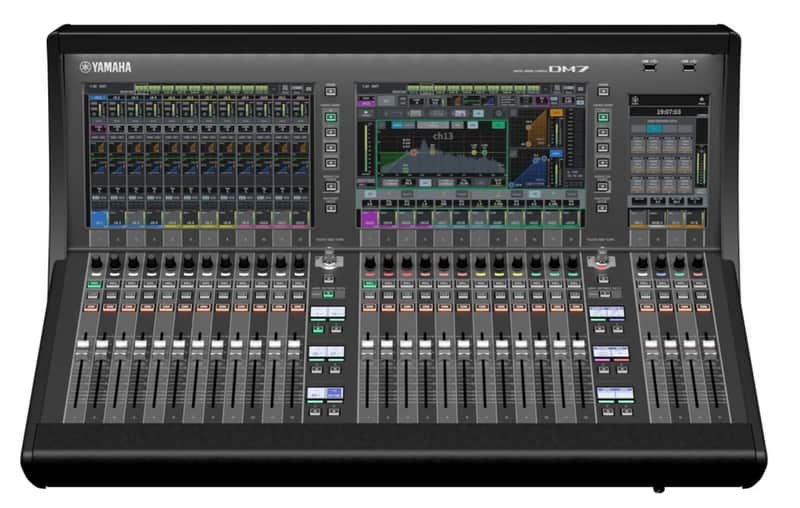Viewport: 800px width, 508px height.
Task: Toggle the CUE key of the center bank's first channel
Action: click(x=369, y=296)
